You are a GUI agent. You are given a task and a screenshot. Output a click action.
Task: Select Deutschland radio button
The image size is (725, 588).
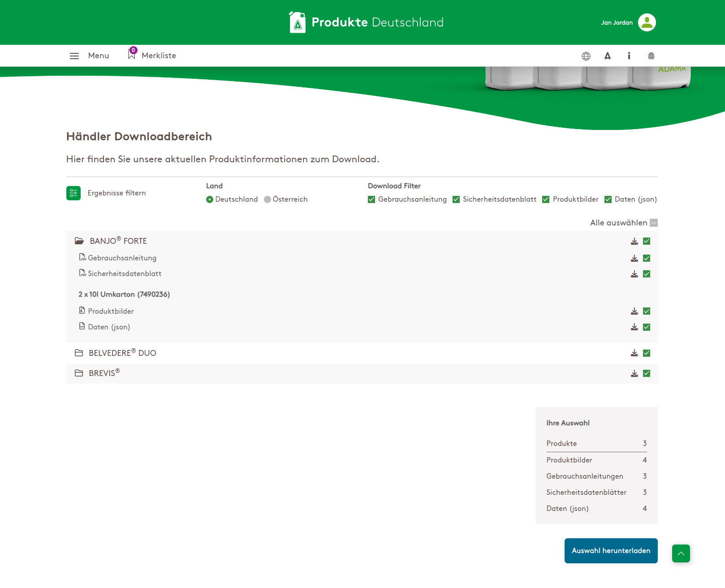point(210,199)
